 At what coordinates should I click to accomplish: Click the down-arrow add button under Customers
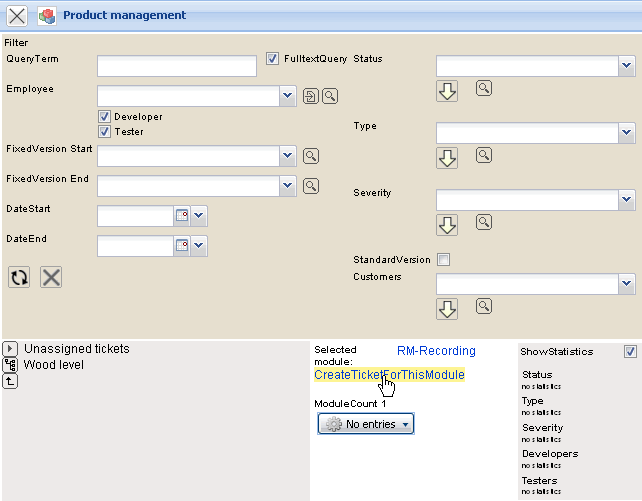[447, 309]
